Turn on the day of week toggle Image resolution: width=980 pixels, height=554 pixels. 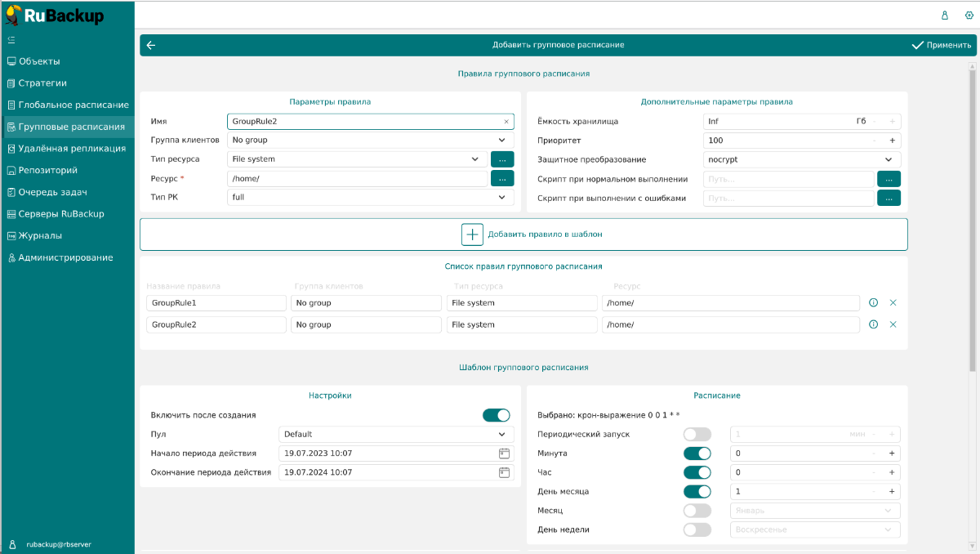click(x=697, y=529)
